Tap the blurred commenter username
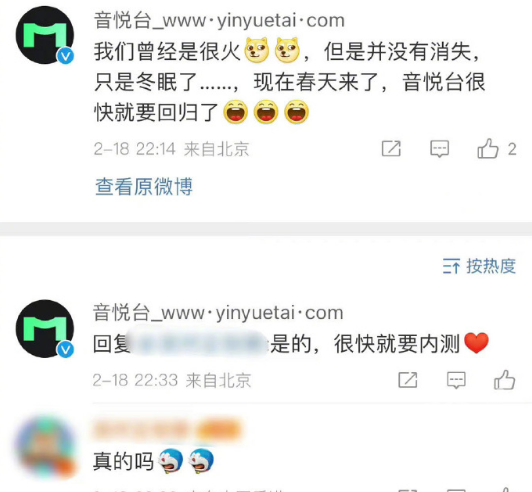 click(167, 430)
